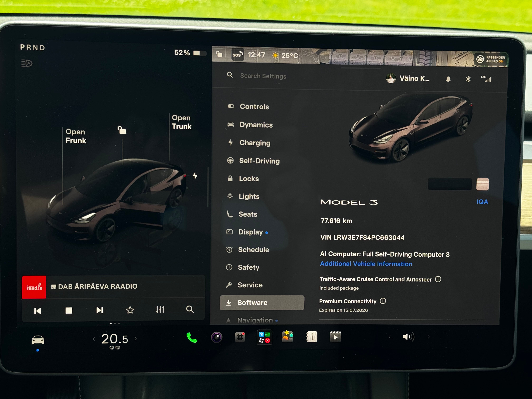Stop the DAB radio playback
The height and width of the screenshot is (399, 532).
coord(69,310)
